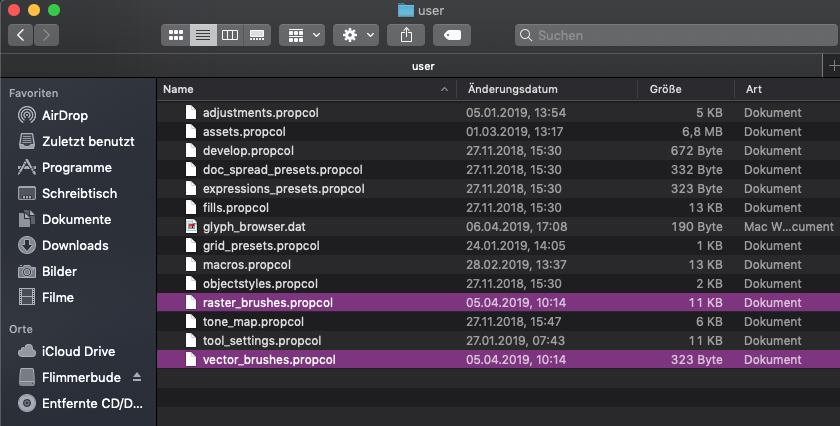Click the Edit Tags icon
Image resolution: width=840 pixels, height=426 pixels.
pyautogui.click(x=452, y=35)
